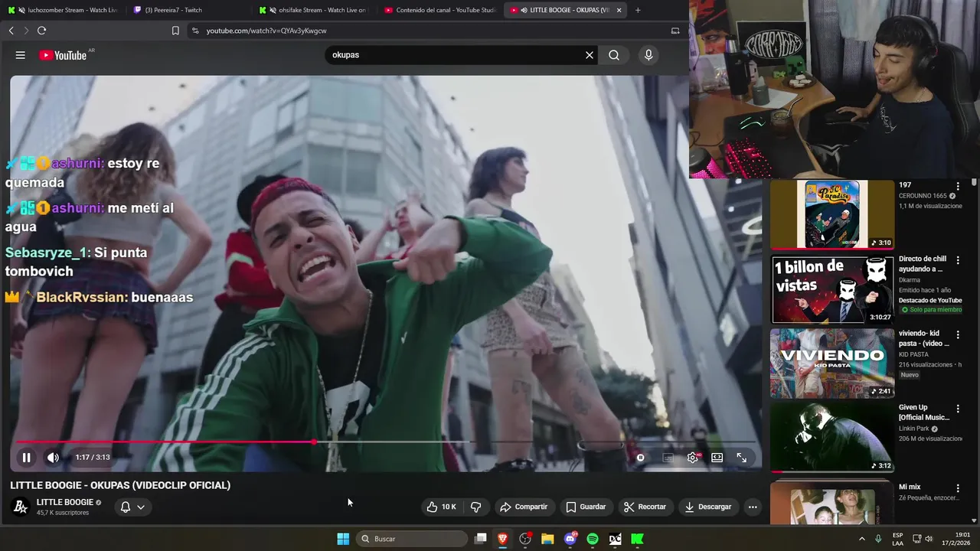Viewport: 980px width, 551px height.
Task: Start voice search with microphone
Action: (648, 55)
